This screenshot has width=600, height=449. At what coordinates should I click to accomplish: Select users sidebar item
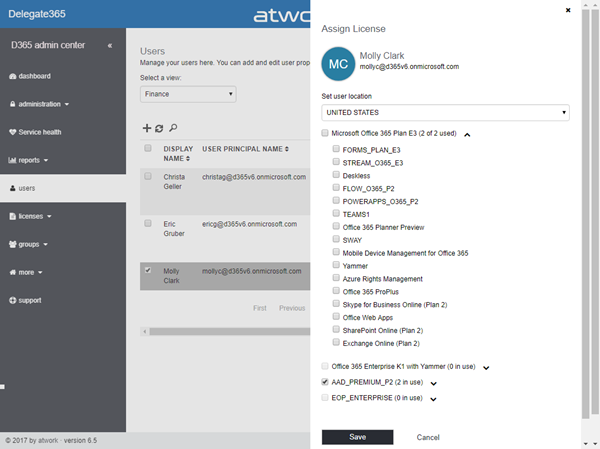tap(63, 188)
